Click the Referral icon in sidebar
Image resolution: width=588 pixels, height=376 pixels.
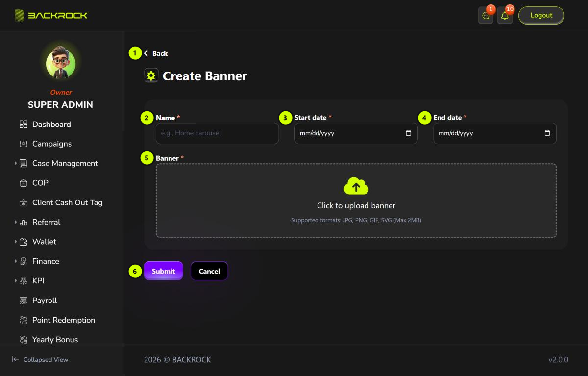coord(24,223)
